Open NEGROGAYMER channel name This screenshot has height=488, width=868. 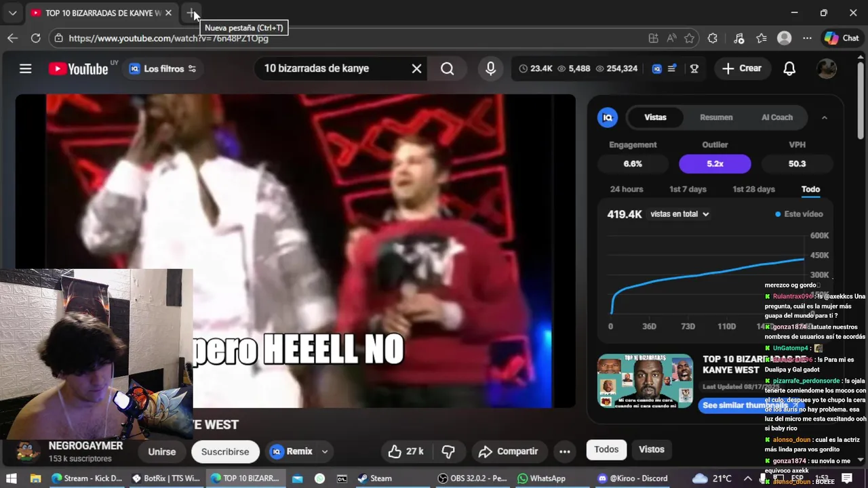[x=85, y=446]
